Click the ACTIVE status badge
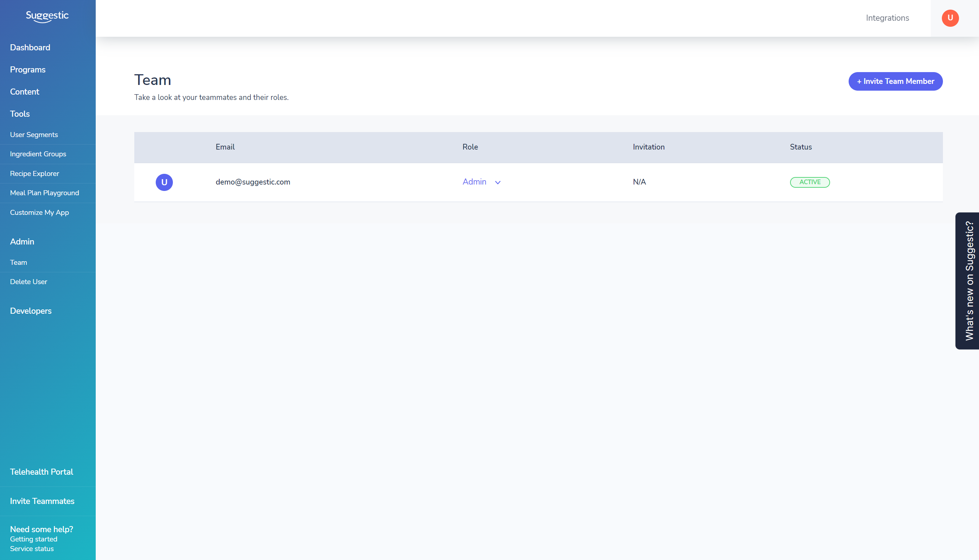979x560 pixels. (810, 182)
